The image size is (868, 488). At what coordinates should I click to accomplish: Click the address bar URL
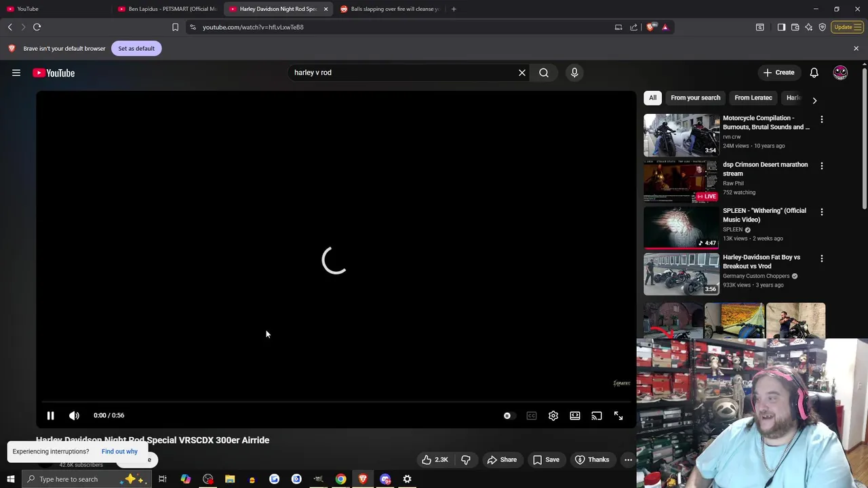pos(253,27)
